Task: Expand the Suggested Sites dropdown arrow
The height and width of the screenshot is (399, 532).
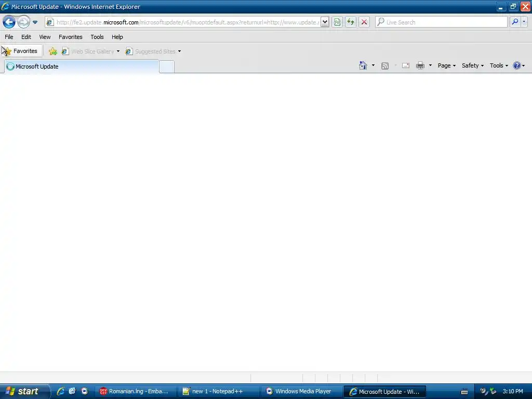Action: pos(179,51)
